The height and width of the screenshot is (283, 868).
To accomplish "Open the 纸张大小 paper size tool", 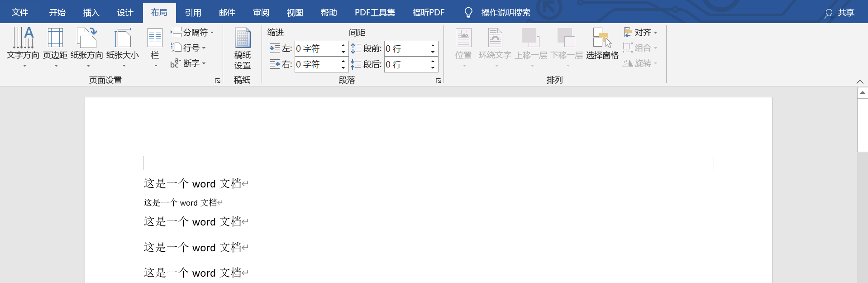I will click(123, 47).
